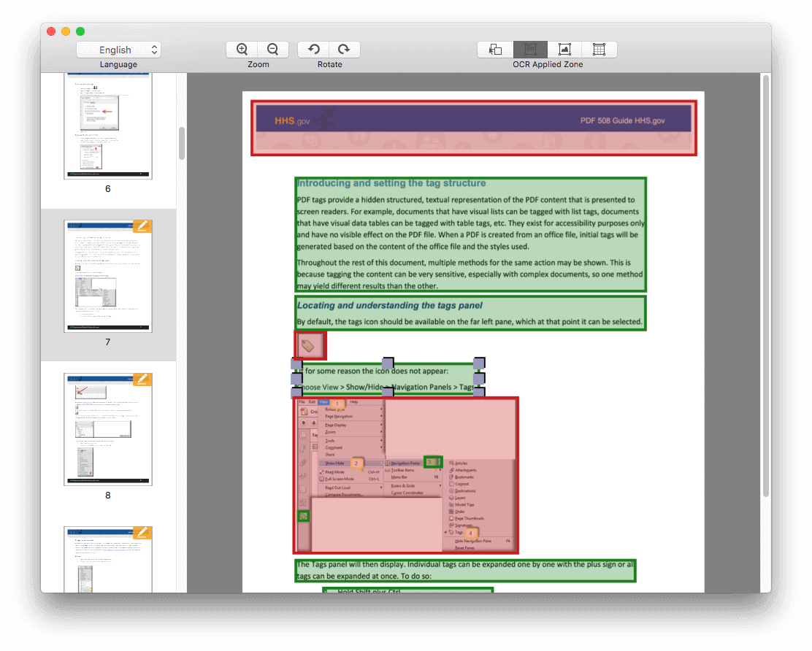Click the page number label 7
Viewport: 812px width, 651px height.
108,342
